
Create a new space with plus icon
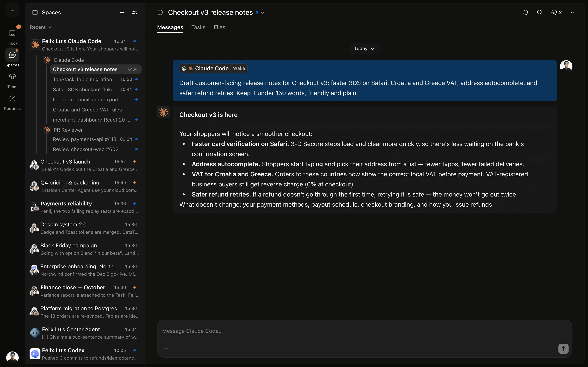[122, 12]
